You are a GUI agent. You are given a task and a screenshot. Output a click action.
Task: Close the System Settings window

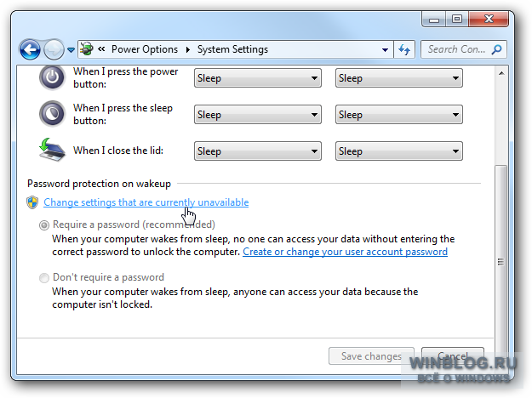(489, 19)
